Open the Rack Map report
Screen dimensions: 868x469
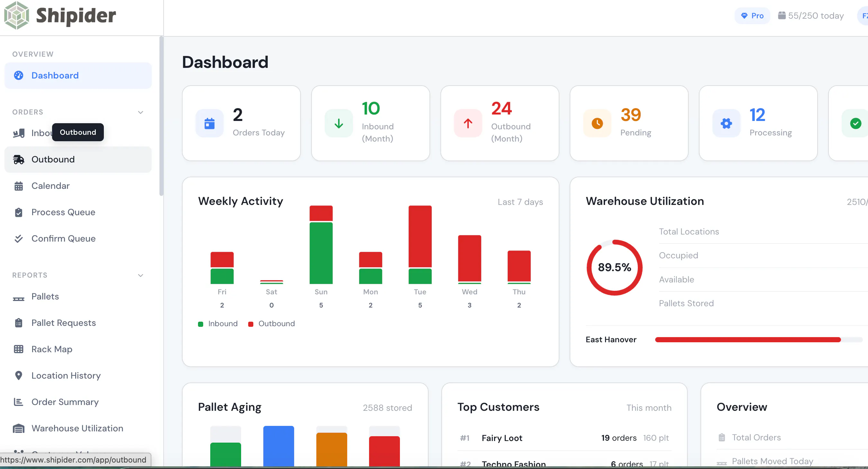[x=78, y=349]
